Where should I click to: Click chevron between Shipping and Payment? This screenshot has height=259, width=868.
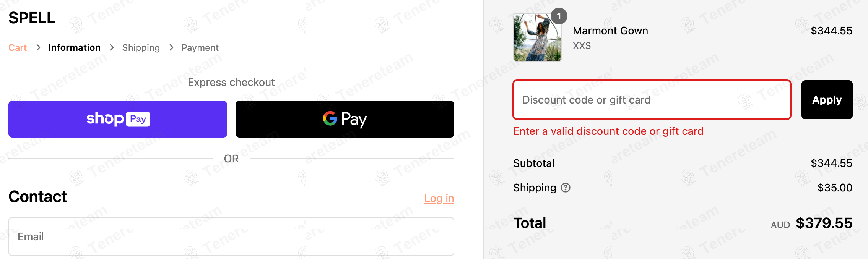point(171,48)
